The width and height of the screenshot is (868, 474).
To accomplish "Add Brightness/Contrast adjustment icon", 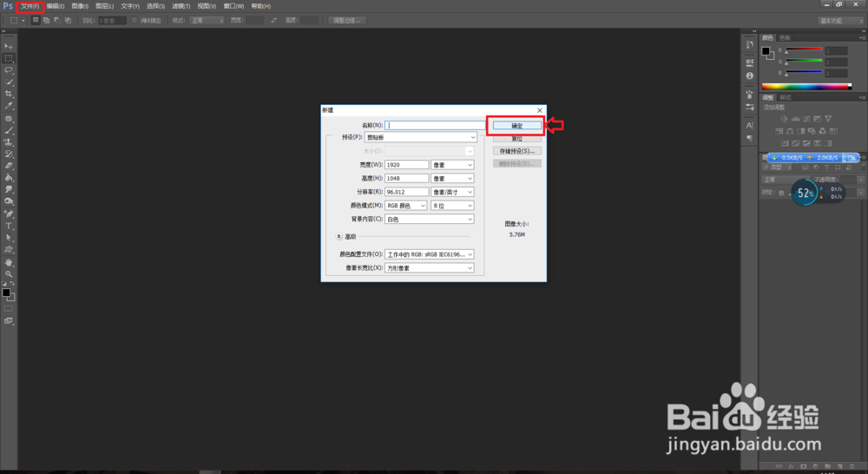I will click(785, 118).
